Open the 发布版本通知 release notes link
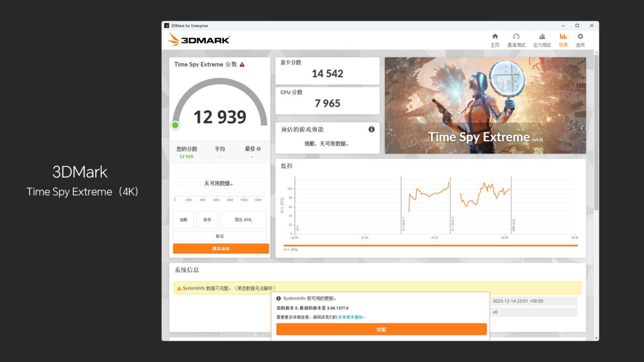Image resolution: width=644 pixels, height=362 pixels. point(351,317)
